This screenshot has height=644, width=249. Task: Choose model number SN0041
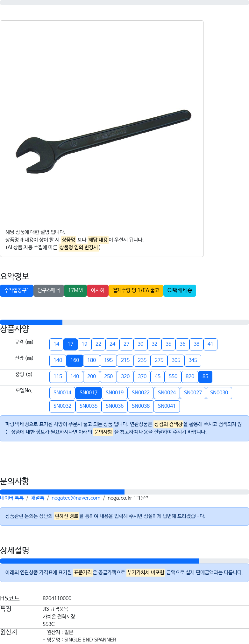[167, 406]
